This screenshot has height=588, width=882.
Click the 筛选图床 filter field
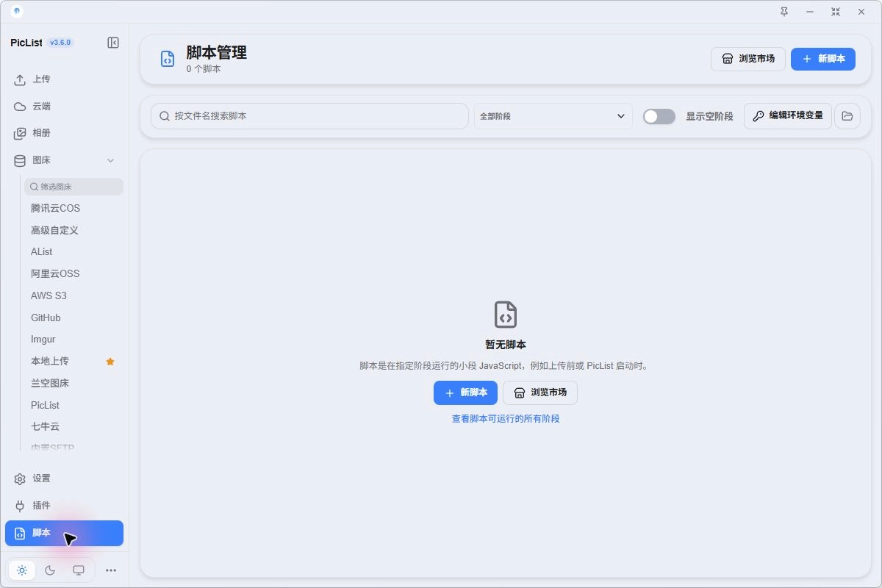73,187
